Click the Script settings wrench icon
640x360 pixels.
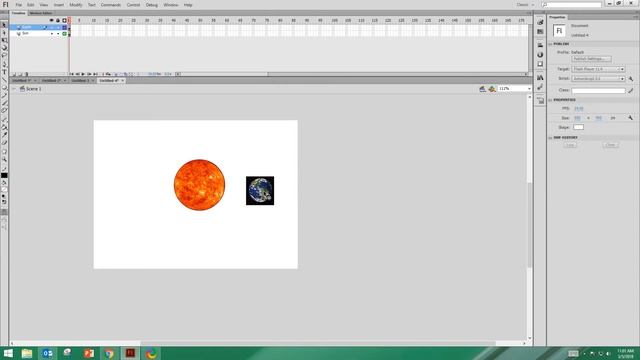(631, 78)
